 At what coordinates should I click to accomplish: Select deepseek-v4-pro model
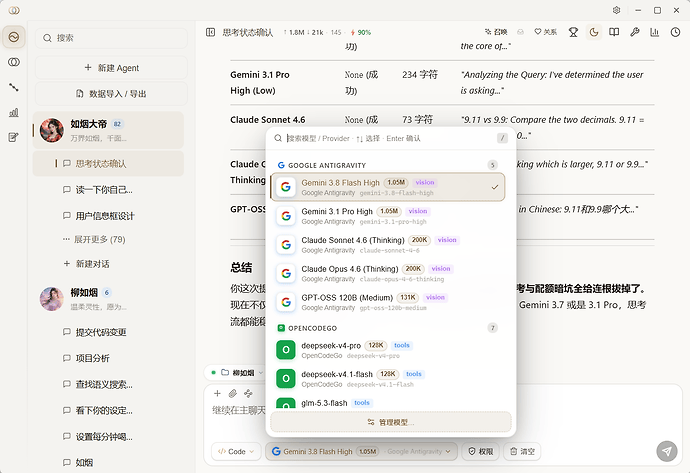pos(388,350)
